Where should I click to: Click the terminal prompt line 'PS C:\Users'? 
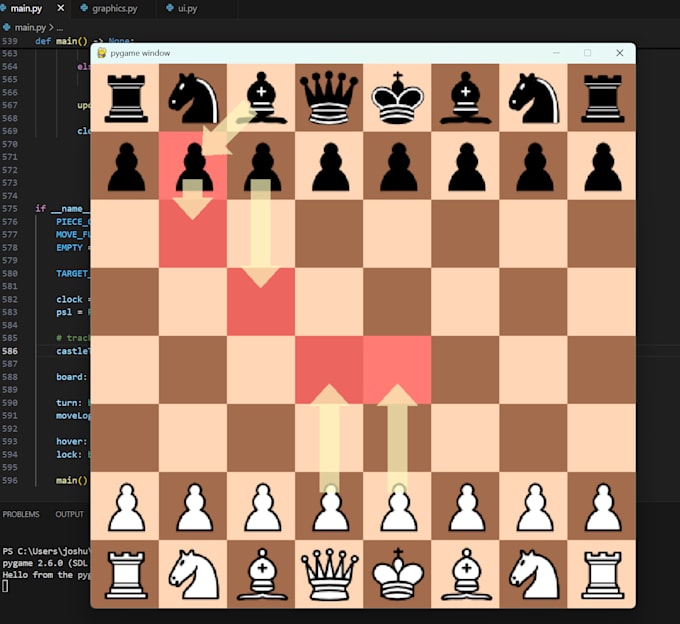[x=46, y=552]
